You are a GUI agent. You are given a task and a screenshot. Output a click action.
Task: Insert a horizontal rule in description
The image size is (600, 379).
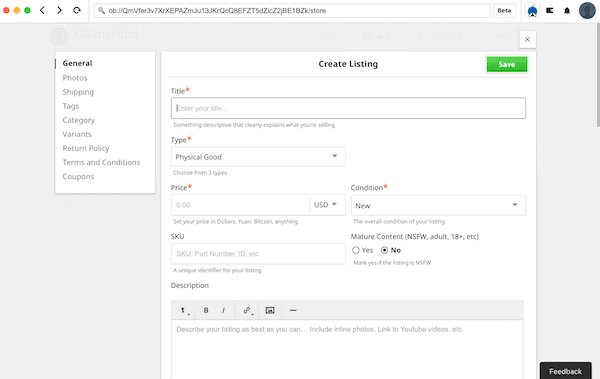click(x=293, y=310)
